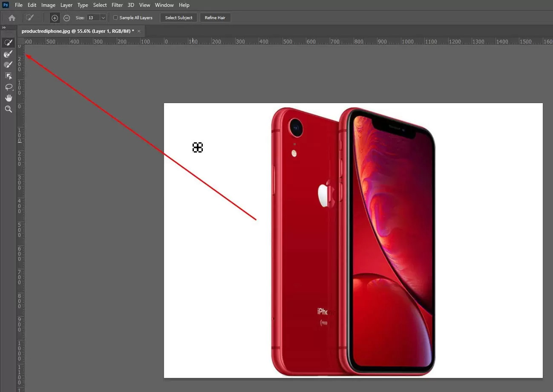Viewport: 553px width, 392px height.
Task: Click the white Apple logo on the phone
Action: (x=326, y=194)
